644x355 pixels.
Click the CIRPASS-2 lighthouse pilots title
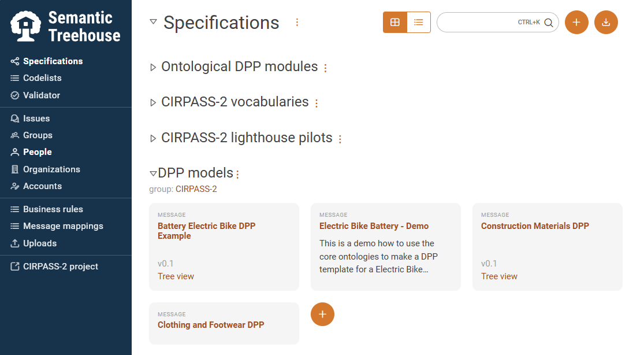(247, 138)
